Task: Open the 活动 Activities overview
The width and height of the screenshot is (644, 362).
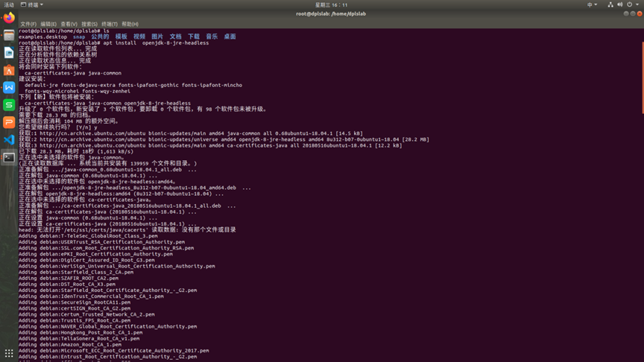Action: [x=9, y=5]
